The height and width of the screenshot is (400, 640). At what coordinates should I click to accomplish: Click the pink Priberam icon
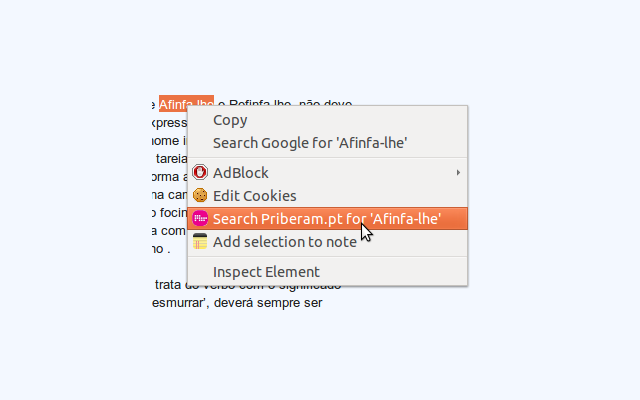(200, 219)
